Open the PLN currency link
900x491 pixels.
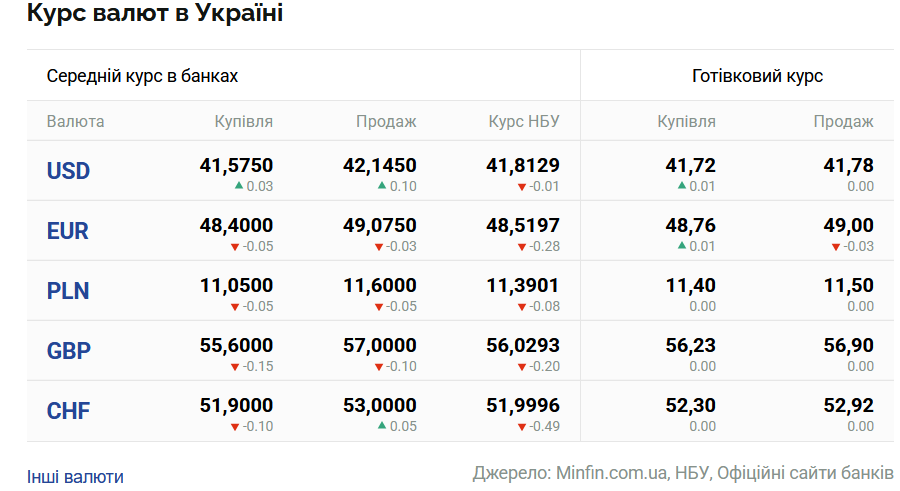68,291
